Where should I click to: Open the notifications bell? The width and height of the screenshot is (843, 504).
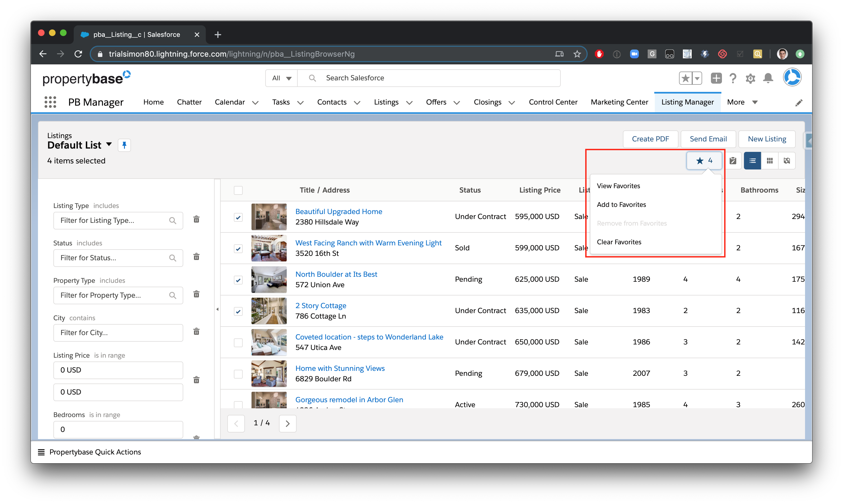pyautogui.click(x=768, y=78)
